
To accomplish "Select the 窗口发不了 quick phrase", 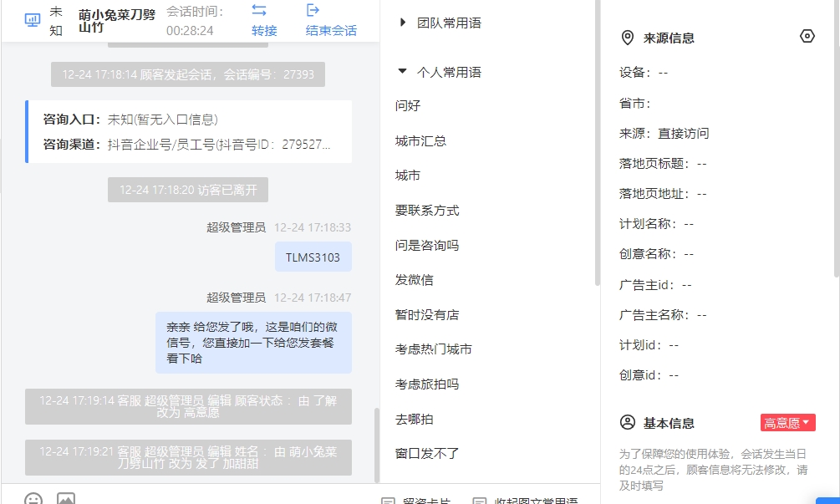I will click(427, 454).
